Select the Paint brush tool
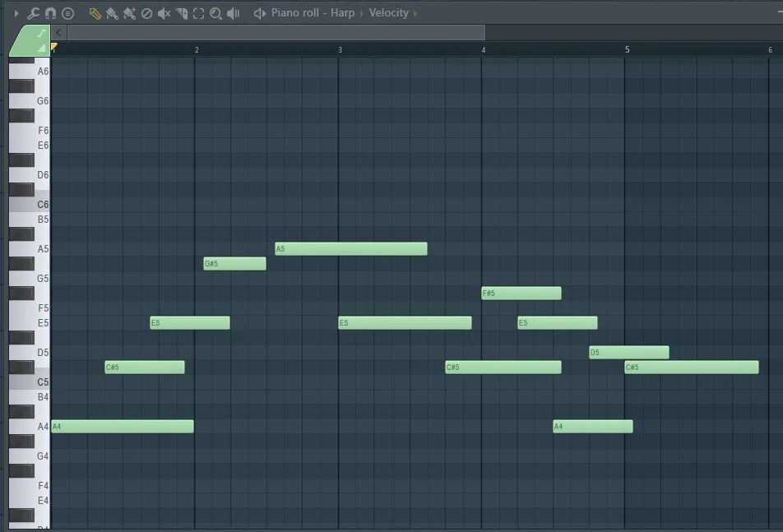The height and width of the screenshot is (532, 783). click(112, 13)
